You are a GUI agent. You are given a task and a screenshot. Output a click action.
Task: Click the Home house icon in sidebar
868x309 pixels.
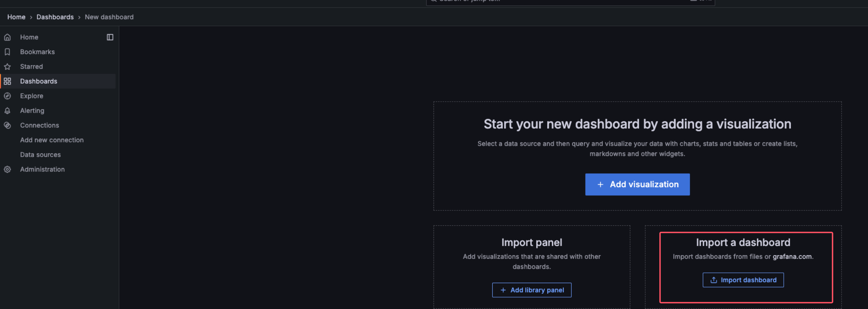tap(7, 37)
